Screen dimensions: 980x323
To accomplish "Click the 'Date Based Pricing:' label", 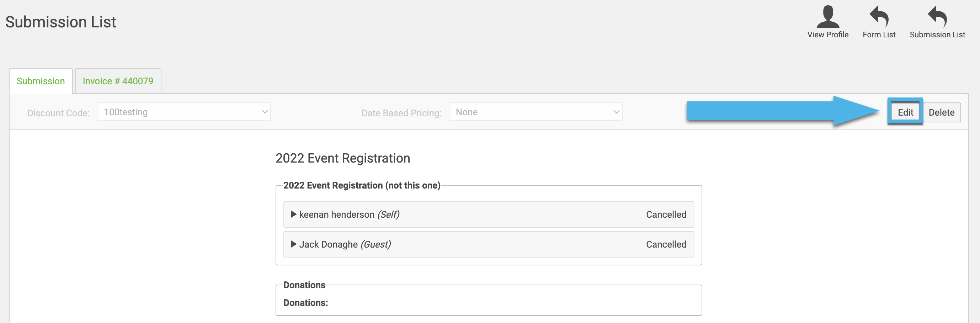I will pyautogui.click(x=401, y=113).
